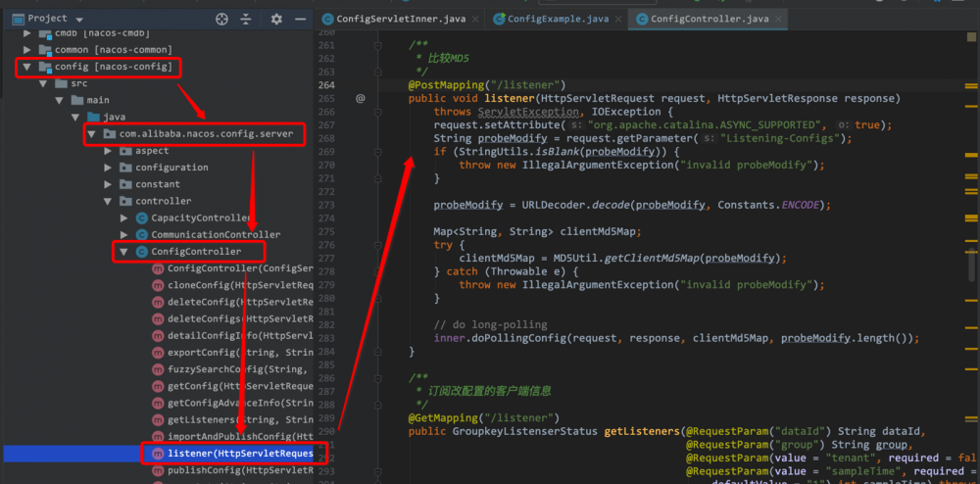Click the CapacityController class icon

(x=141, y=218)
